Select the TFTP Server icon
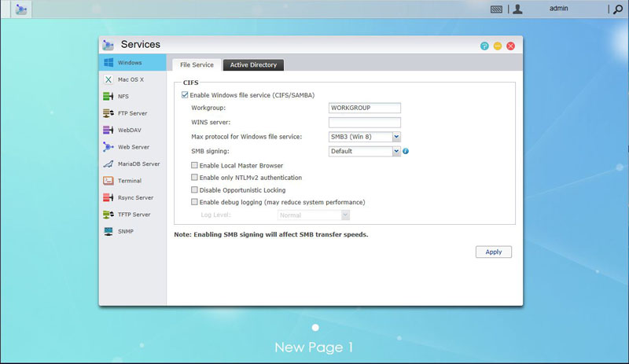 coord(109,215)
